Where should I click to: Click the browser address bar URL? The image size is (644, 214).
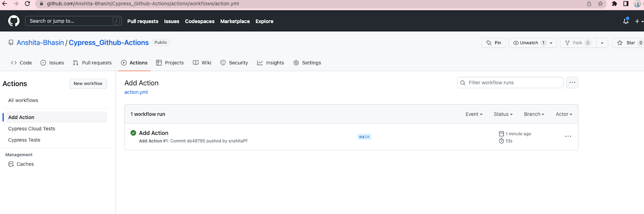[x=143, y=4]
